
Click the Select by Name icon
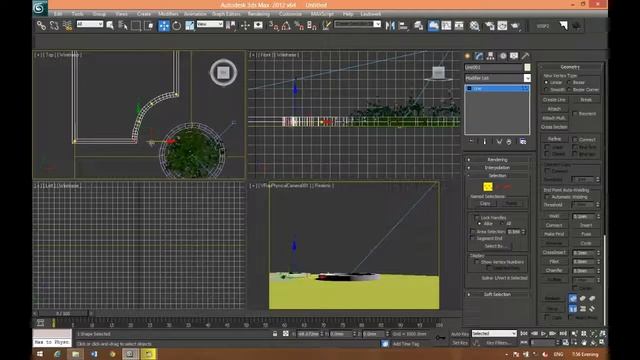click(123, 25)
